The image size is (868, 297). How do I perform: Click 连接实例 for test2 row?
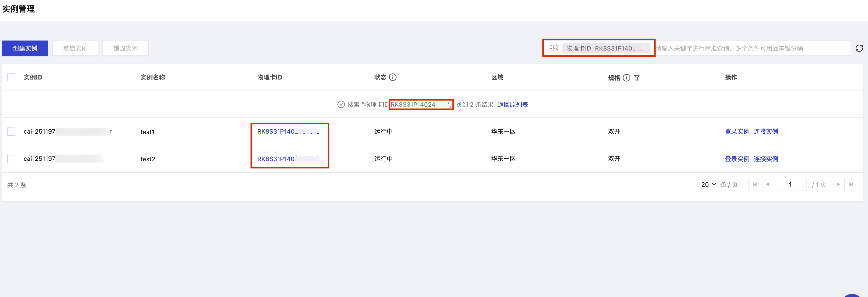(766, 159)
